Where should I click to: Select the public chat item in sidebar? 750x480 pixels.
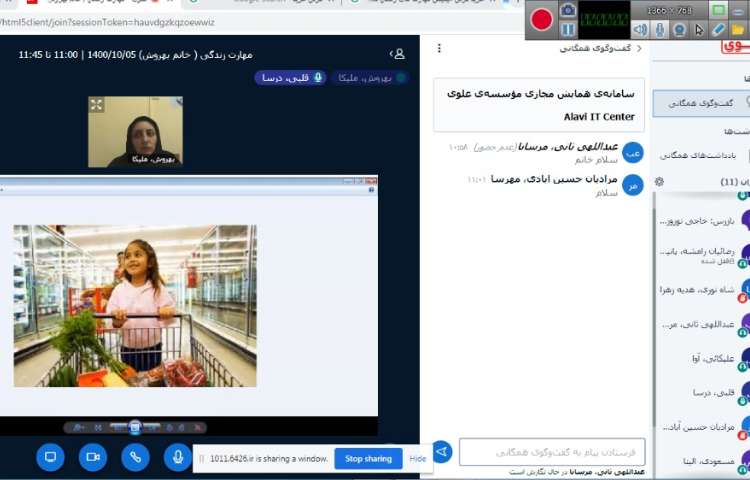[700, 103]
